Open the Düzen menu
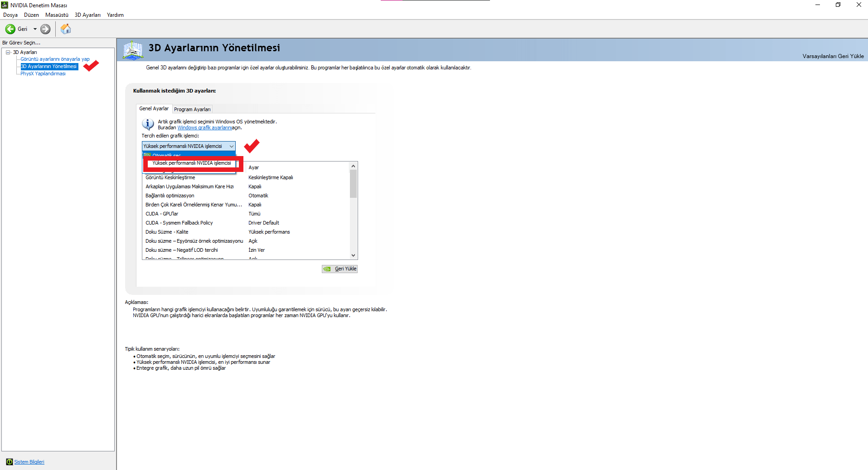The image size is (868, 470). 31,15
